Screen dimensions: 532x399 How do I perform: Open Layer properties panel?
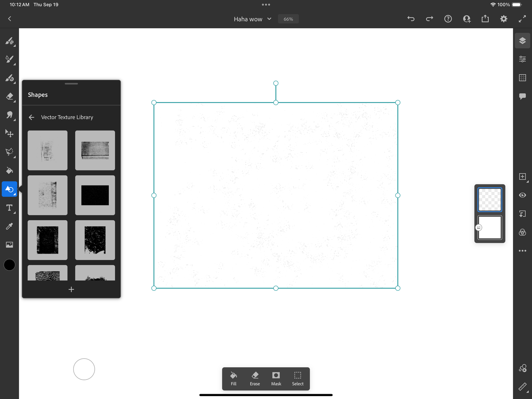[522, 59]
